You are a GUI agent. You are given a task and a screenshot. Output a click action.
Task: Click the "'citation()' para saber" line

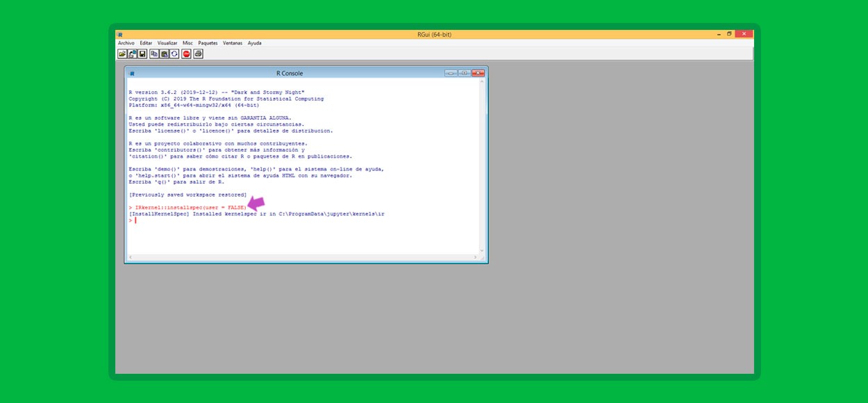[240, 156]
